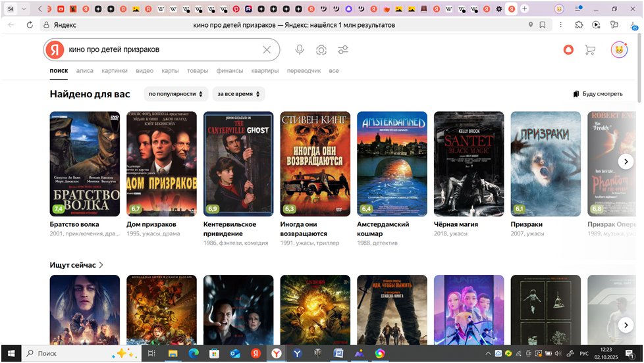This screenshot has height=363, width=644.
Task: Open search settings sliders icon
Action: [343, 49]
